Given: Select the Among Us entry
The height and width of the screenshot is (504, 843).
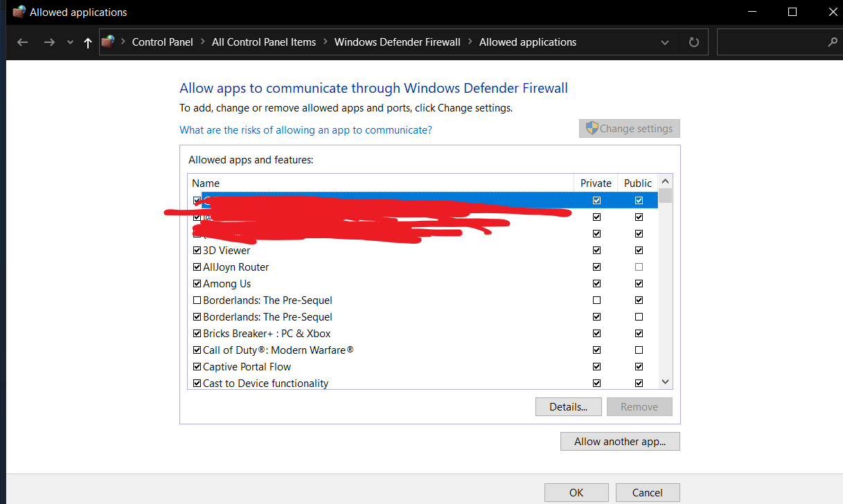Looking at the screenshot, I should pyautogui.click(x=423, y=284).
